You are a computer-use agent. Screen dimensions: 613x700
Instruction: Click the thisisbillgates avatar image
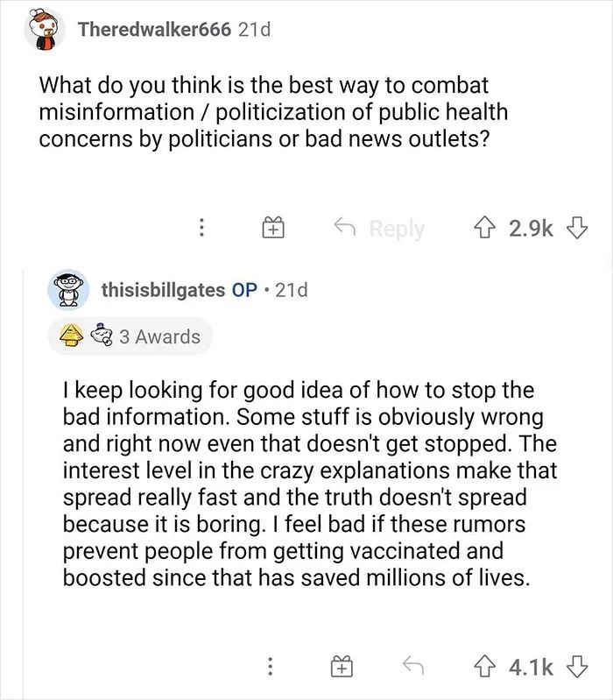point(67,290)
